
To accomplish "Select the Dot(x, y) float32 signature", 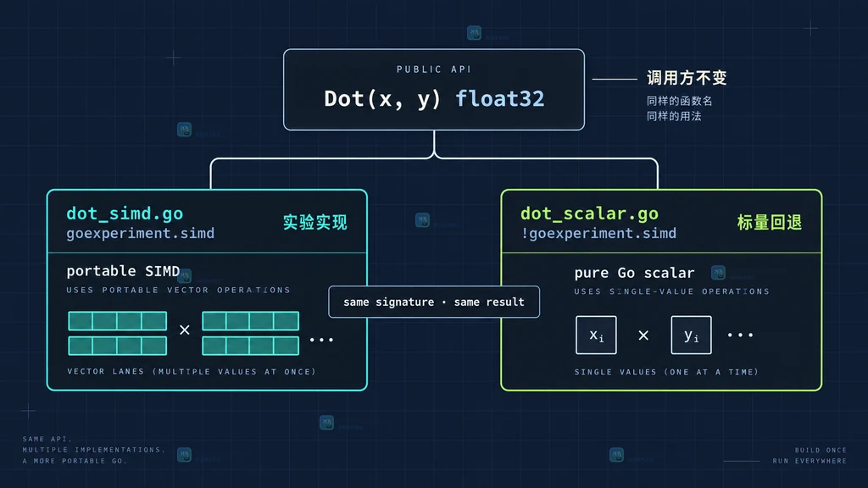I will (434, 98).
